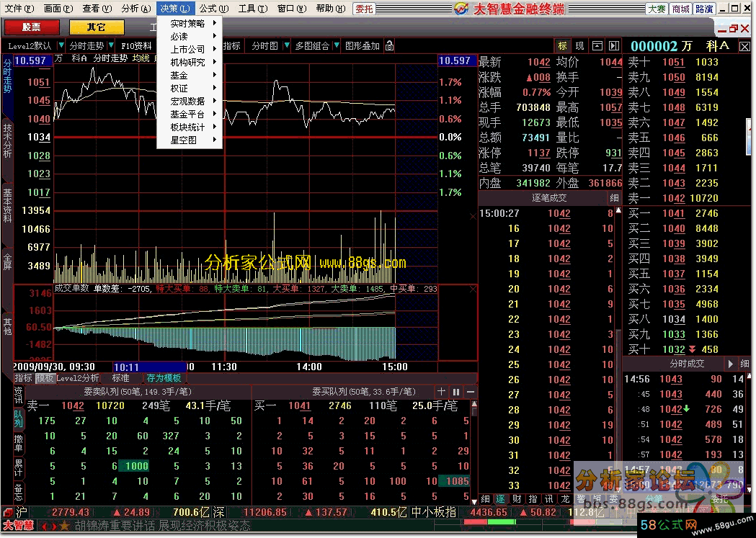
Task: Toggle the 标 display mode button
Action: coord(563,46)
